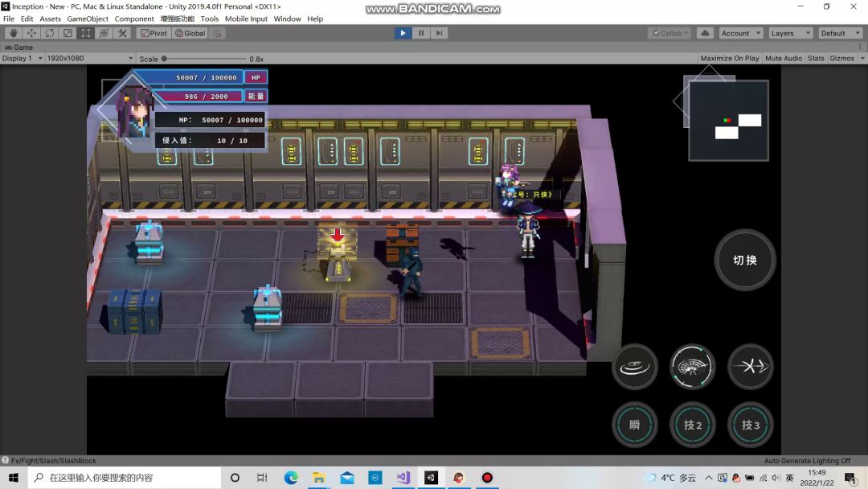Select the Scale tool
Image resolution: width=868 pixels, height=489 pixels.
click(68, 33)
